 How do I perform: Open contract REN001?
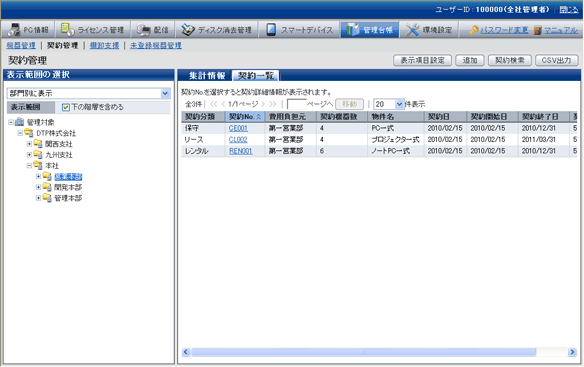click(241, 151)
